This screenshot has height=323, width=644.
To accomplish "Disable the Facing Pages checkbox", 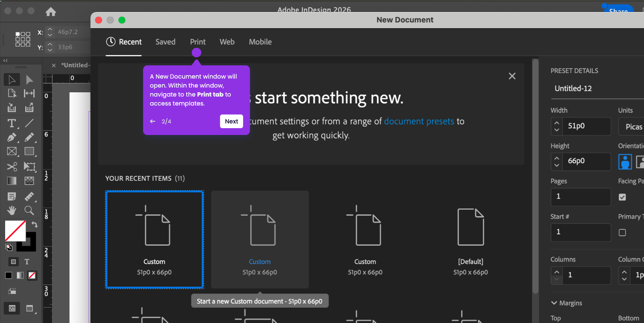I will coord(622,197).
